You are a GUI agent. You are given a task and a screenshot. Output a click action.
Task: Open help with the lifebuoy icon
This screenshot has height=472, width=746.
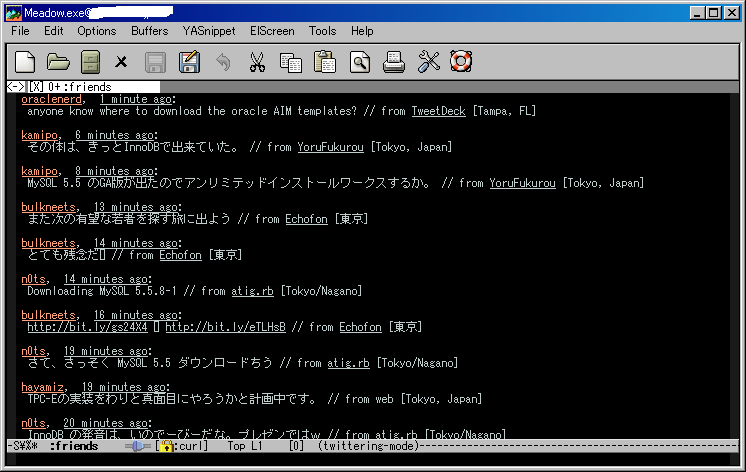point(461,61)
